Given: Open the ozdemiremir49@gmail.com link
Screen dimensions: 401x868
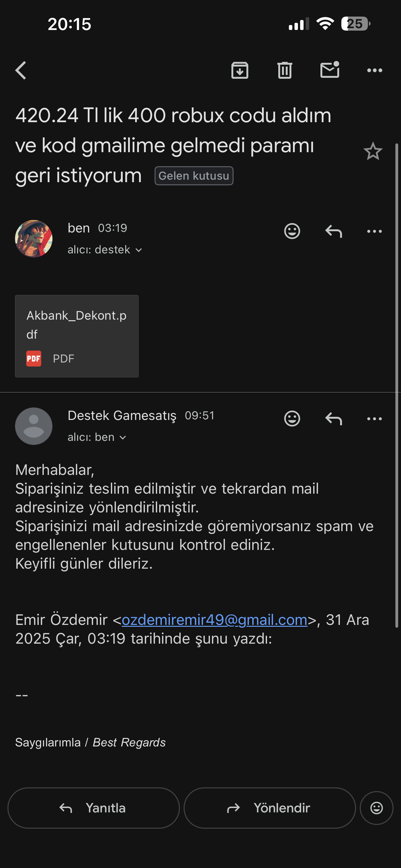Looking at the screenshot, I should pyautogui.click(x=215, y=620).
